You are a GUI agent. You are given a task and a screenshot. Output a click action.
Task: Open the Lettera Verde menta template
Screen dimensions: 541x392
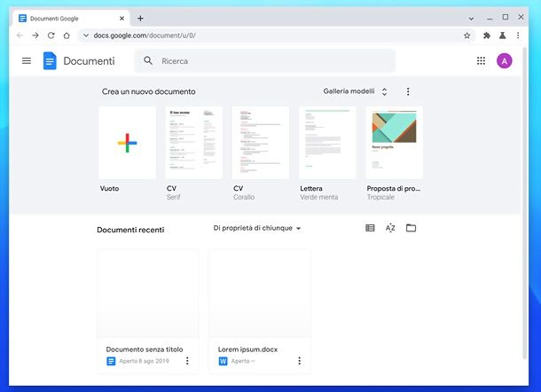(x=327, y=143)
